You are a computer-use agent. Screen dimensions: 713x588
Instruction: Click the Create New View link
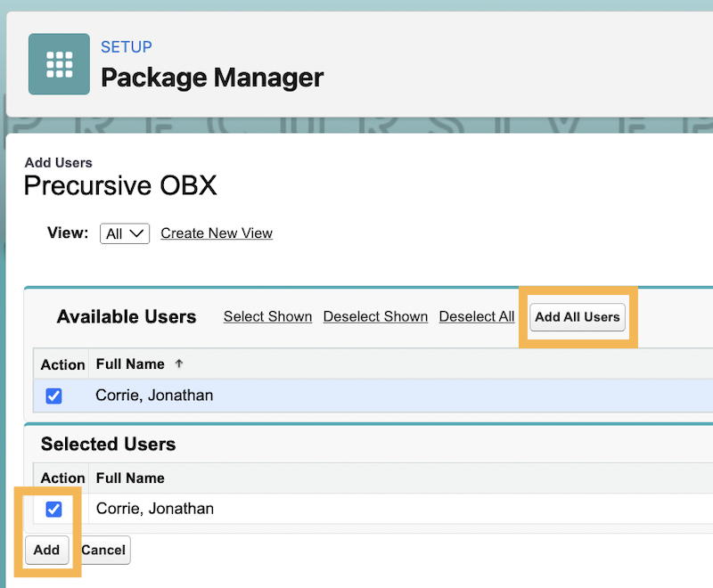217,233
